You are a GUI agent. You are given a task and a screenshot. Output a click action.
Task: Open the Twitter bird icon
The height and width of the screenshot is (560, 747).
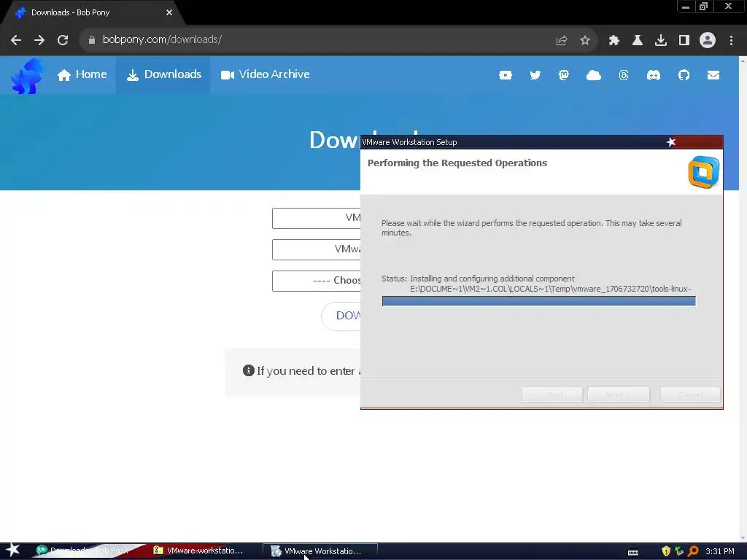click(x=535, y=75)
